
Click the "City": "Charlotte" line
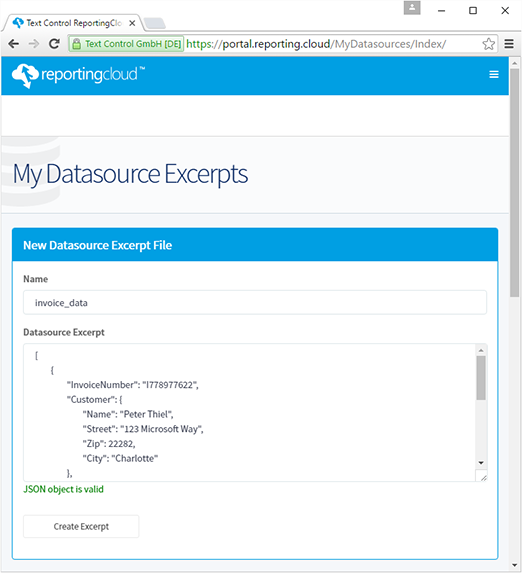(120, 458)
